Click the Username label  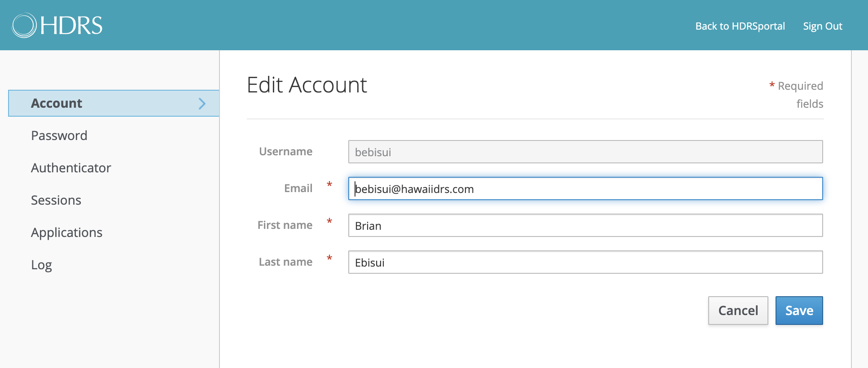(x=285, y=152)
